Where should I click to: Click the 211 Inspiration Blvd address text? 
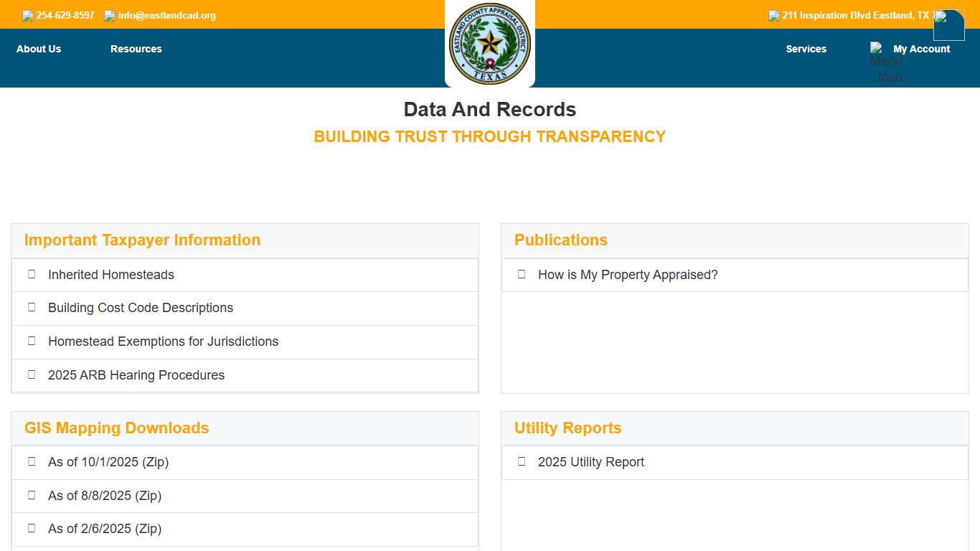[x=855, y=14]
